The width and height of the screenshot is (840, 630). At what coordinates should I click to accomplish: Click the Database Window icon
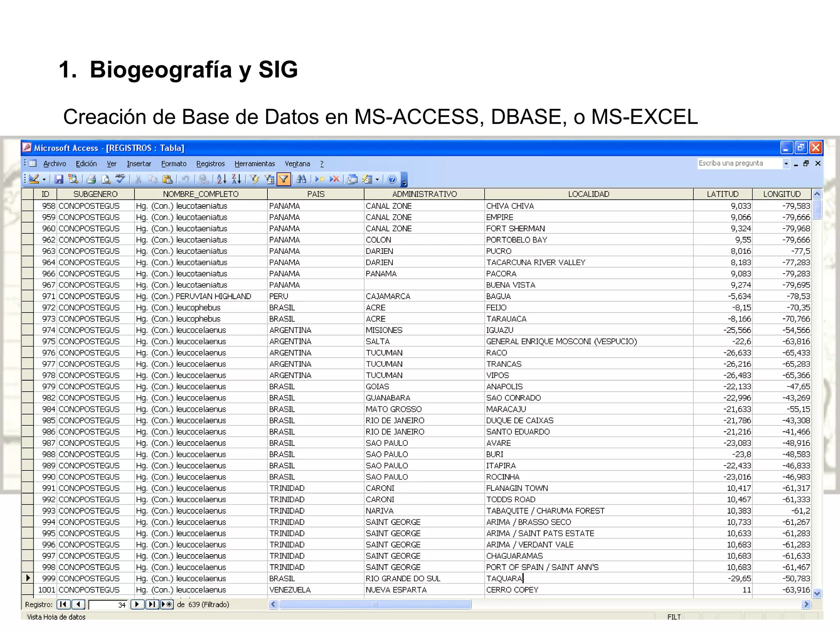352,179
